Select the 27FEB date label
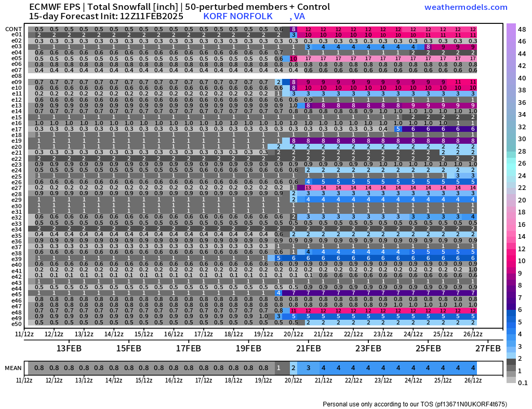The image size is (532, 409). pyautogui.click(x=488, y=348)
